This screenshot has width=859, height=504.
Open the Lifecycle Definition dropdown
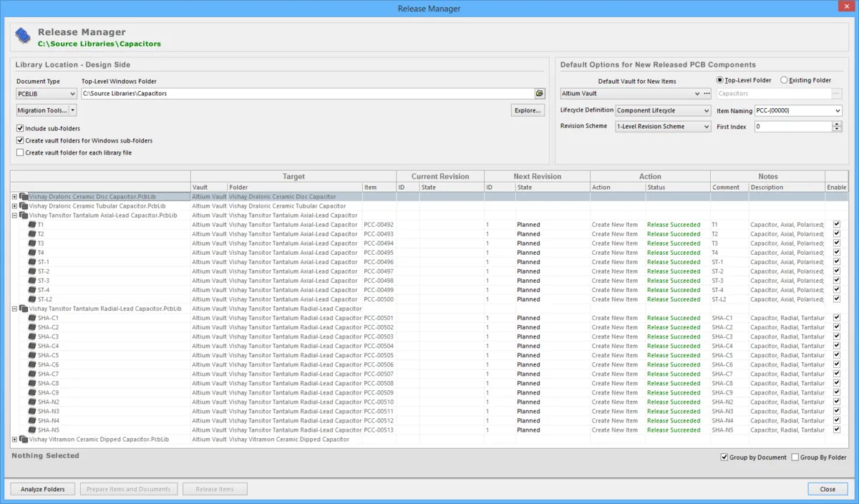click(x=706, y=111)
